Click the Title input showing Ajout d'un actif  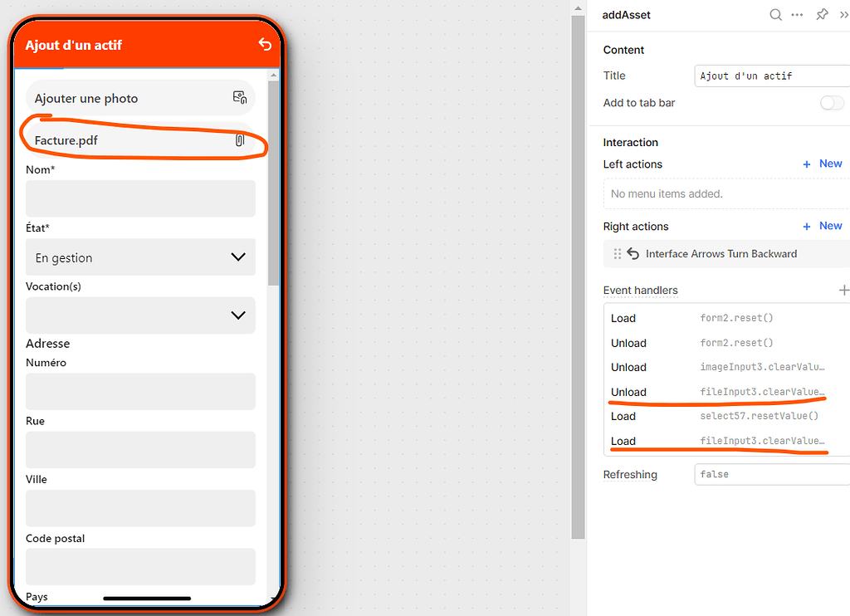tap(771, 76)
